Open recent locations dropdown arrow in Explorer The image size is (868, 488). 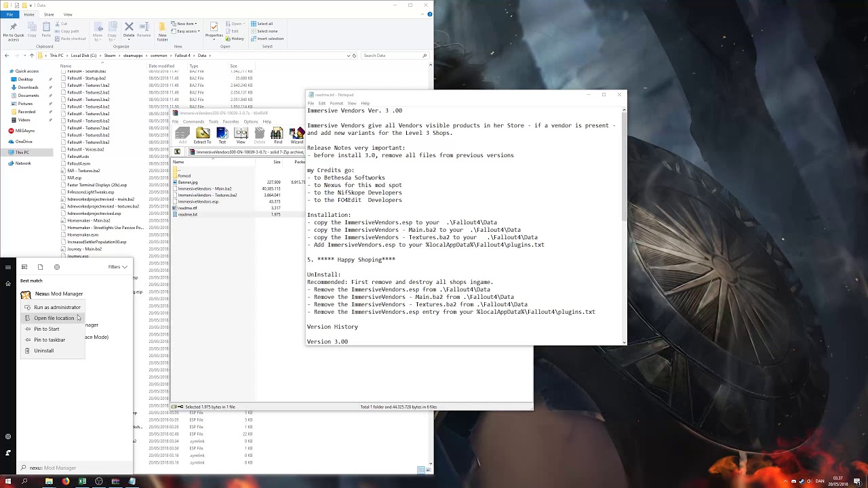tap(24, 56)
